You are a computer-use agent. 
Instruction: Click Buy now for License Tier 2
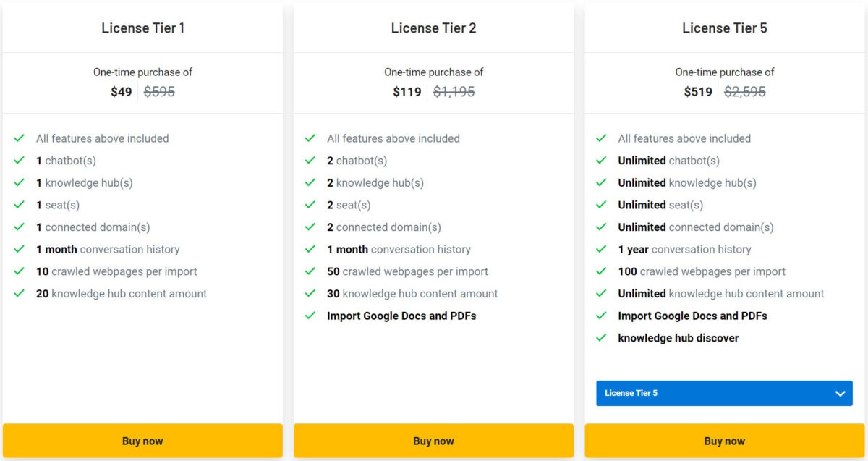(x=433, y=441)
